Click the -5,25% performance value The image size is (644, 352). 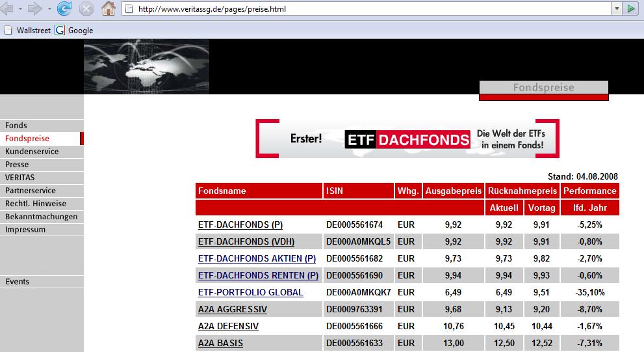590,225
